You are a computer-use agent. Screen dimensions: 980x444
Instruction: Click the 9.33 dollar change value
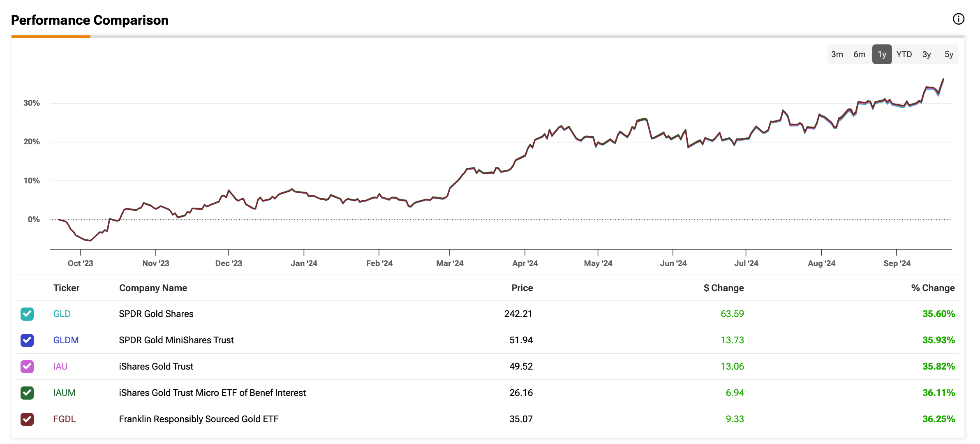point(735,419)
